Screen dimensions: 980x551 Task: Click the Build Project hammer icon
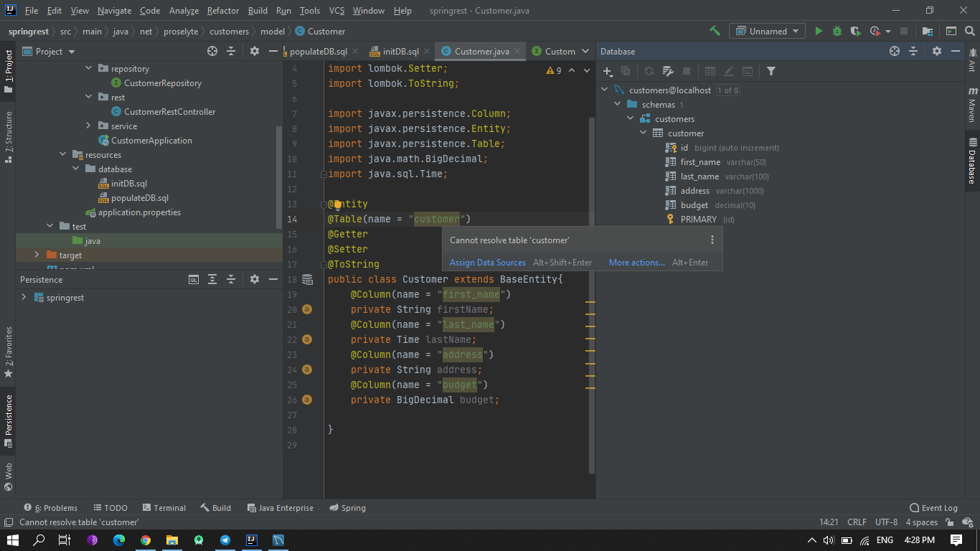coord(715,31)
